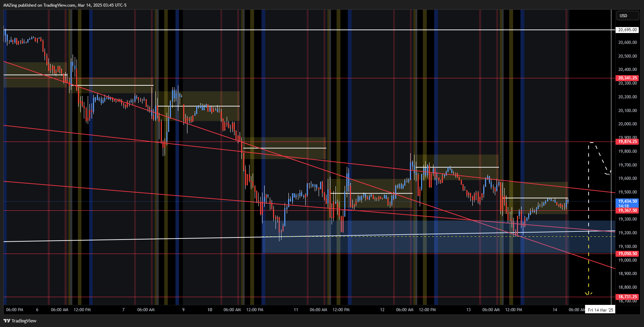Image resolution: width=644 pixels, height=327 pixels.
Task: Click the 20,695.00 price label
Action: pyautogui.click(x=628, y=30)
